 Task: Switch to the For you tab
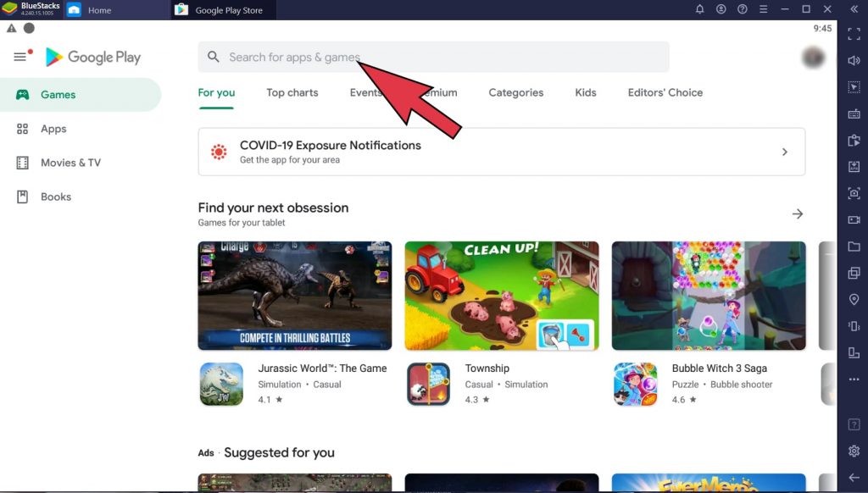click(216, 92)
